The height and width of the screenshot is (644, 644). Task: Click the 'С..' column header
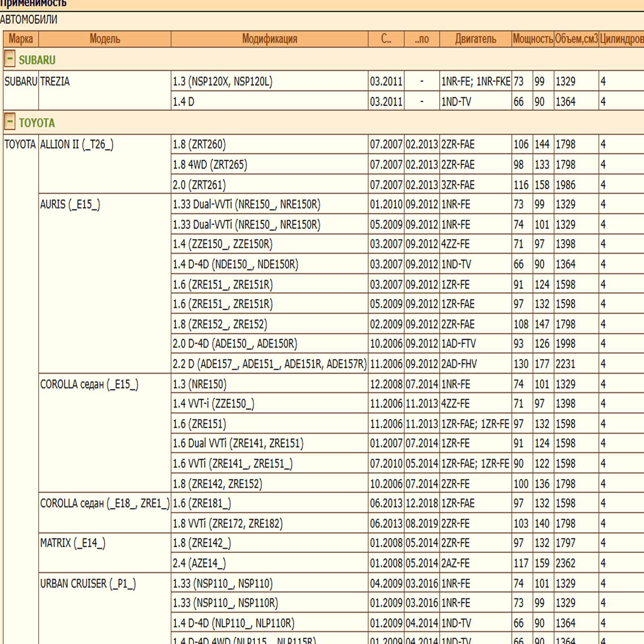(386, 39)
